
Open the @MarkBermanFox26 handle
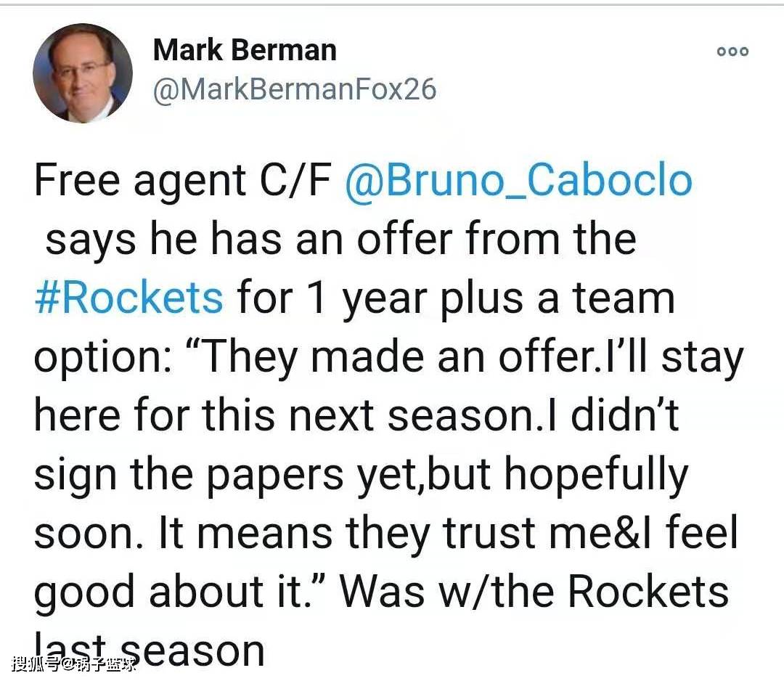(295, 89)
